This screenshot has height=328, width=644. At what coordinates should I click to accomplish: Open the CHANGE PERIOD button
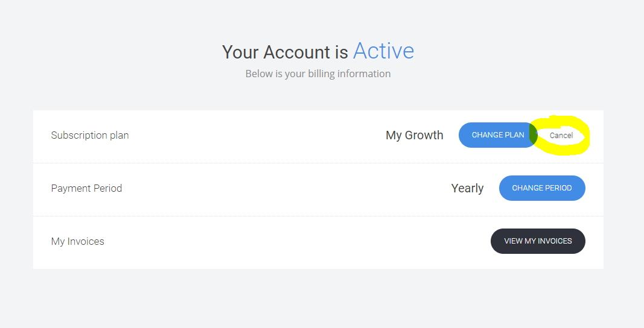(542, 188)
